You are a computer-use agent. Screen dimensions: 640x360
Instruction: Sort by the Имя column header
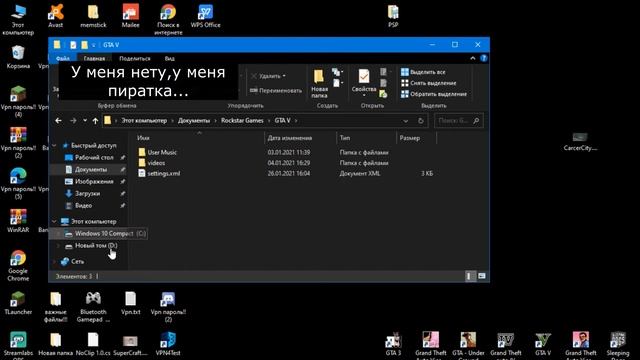pyautogui.click(x=199, y=138)
